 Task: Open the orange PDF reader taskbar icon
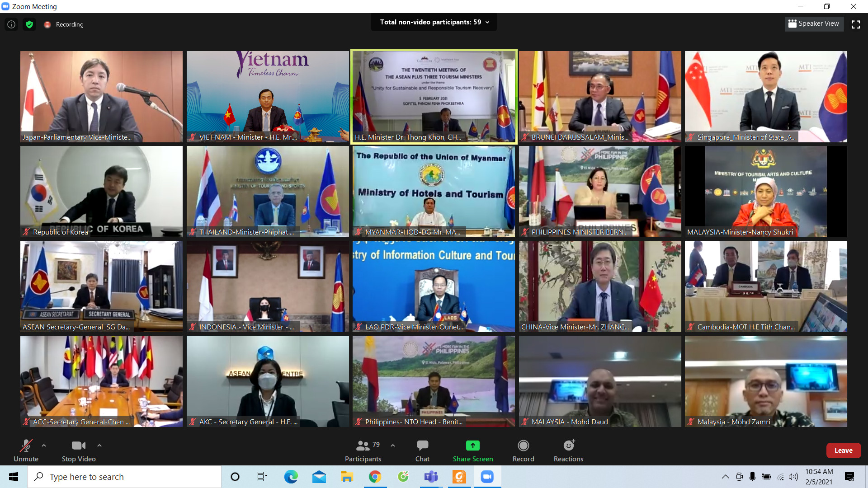tap(459, 477)
